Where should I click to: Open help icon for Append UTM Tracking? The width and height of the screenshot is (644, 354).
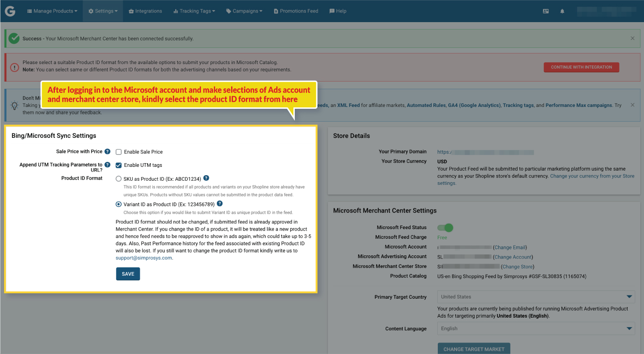coord(107,165)
